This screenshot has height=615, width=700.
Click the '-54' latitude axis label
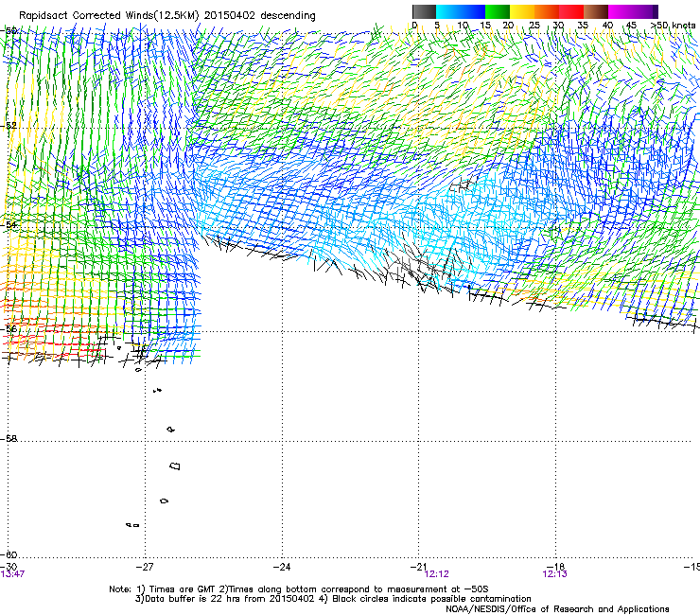[x=9, y=224]
